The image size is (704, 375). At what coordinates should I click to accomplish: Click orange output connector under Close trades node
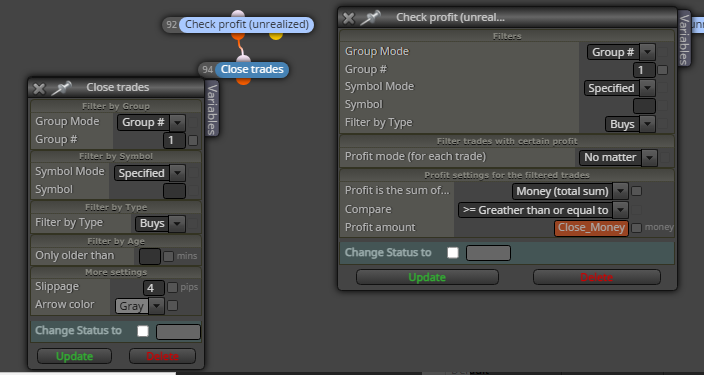243,81
